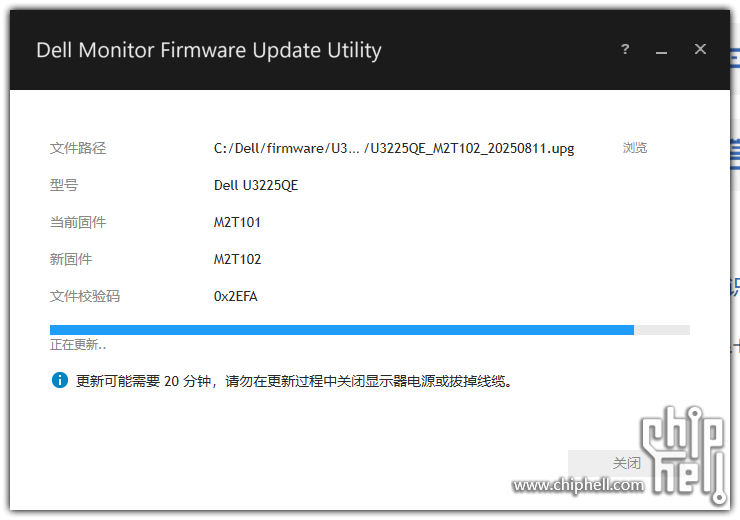Click the 正在更新.. status text
This screenshot has height=520, width=740.
(x=78, y=345)
